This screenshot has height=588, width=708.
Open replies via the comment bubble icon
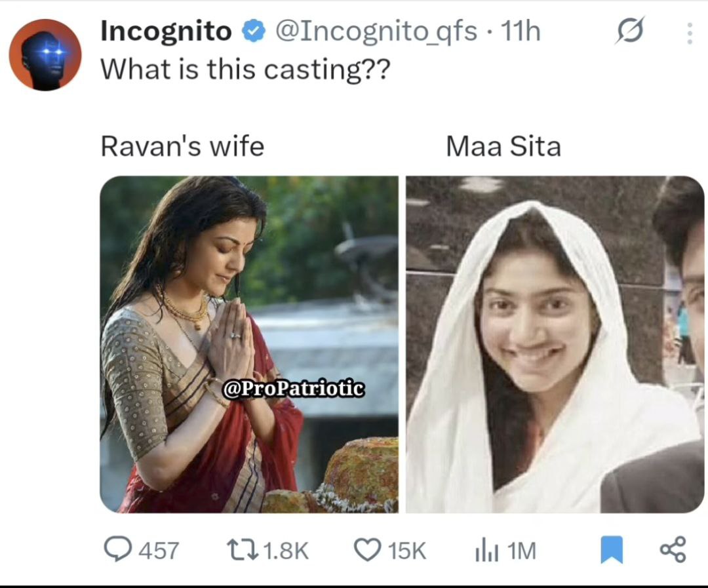point(118,549)
